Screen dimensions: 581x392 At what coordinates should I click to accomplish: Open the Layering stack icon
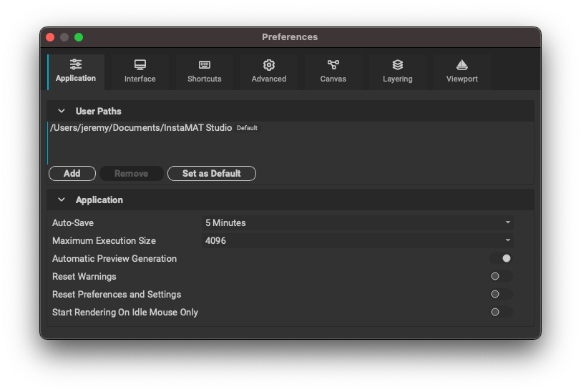397,65
